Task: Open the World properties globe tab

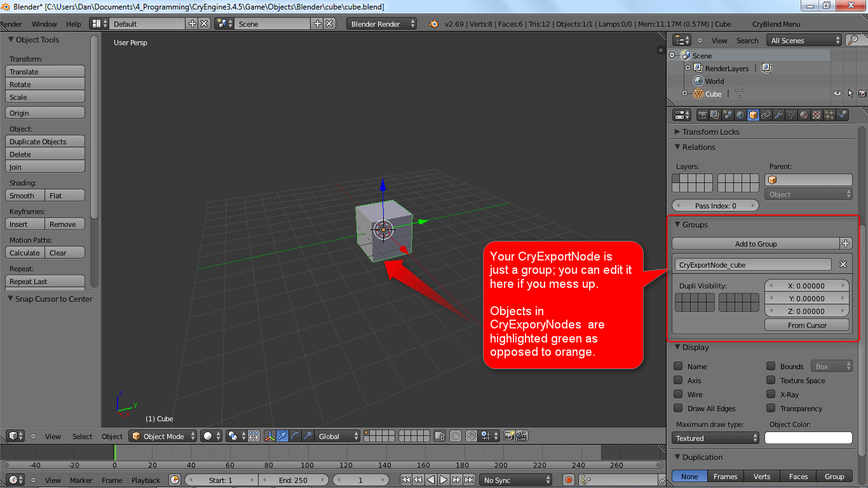Action: 740,115
